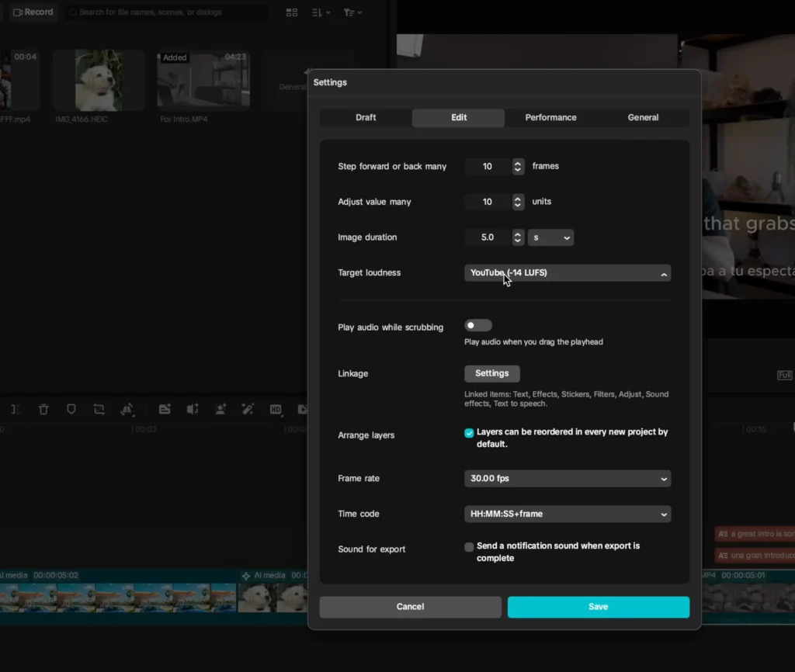Click the Full screen icon in preview
The width and height of the screenshot is (795, 672).
coord(784,375)
